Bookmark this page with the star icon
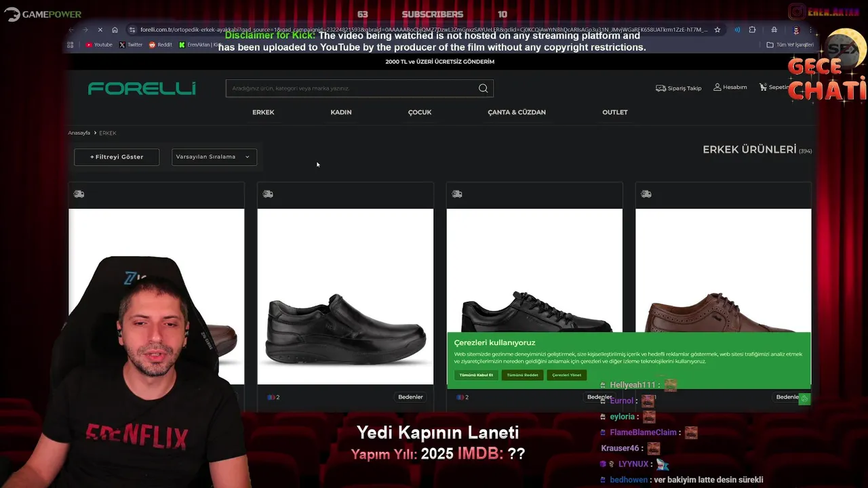Screen dimensions: 868x488 point(717,30)
